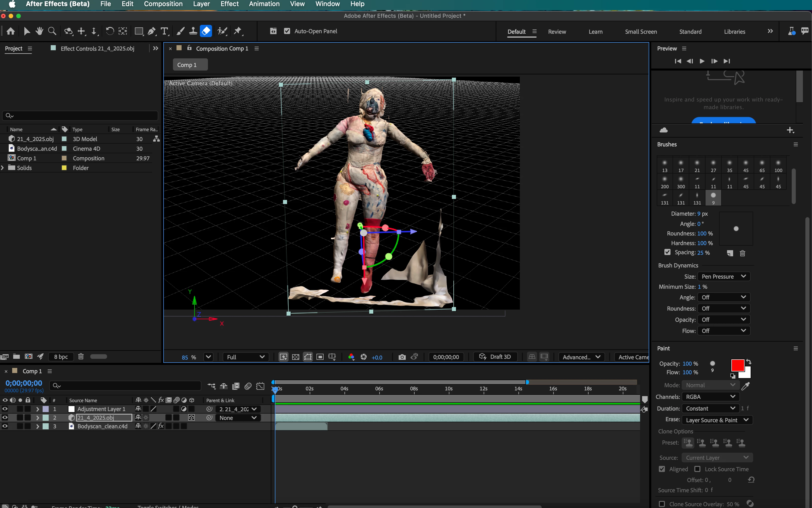Open the Full resolution dropdown
Image resolution: width=812 pixels, height=508 pixels.
coord(245,357)
